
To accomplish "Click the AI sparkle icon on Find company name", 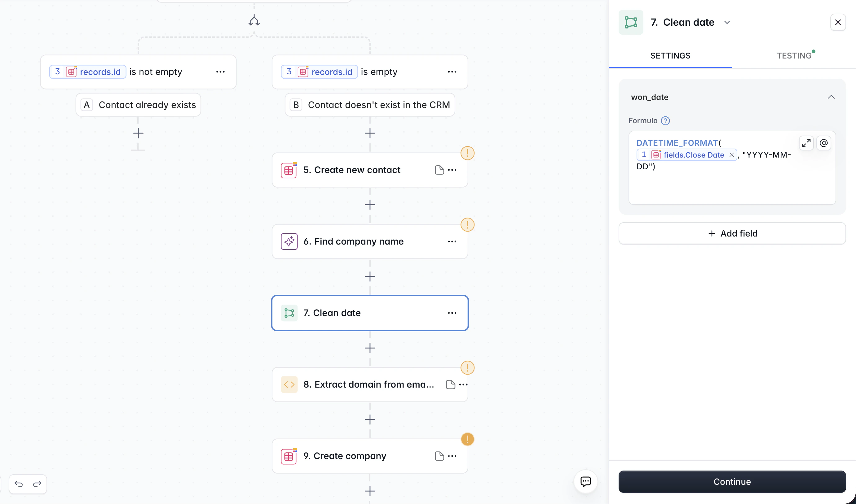I will [x=289, y=241].
